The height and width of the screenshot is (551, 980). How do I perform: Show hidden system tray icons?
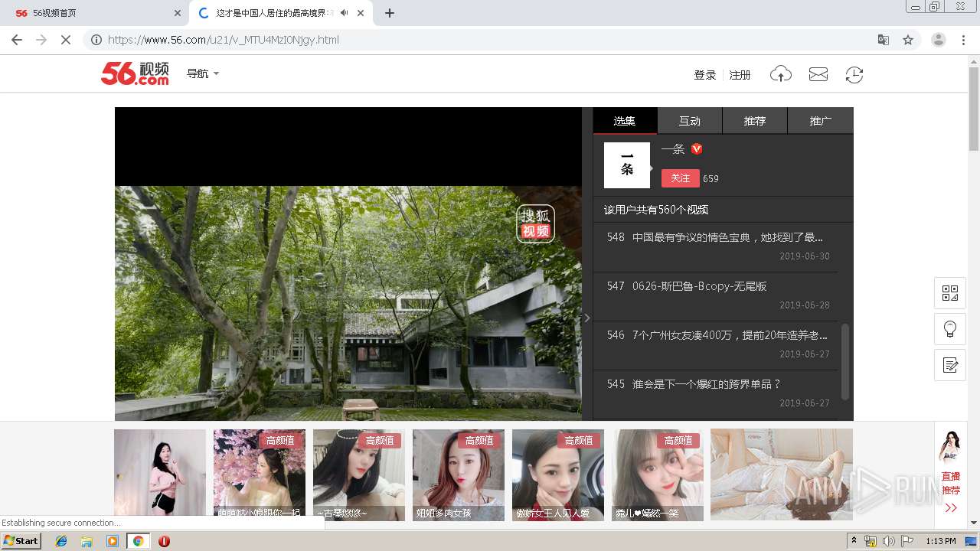click(x=854, y=541)
